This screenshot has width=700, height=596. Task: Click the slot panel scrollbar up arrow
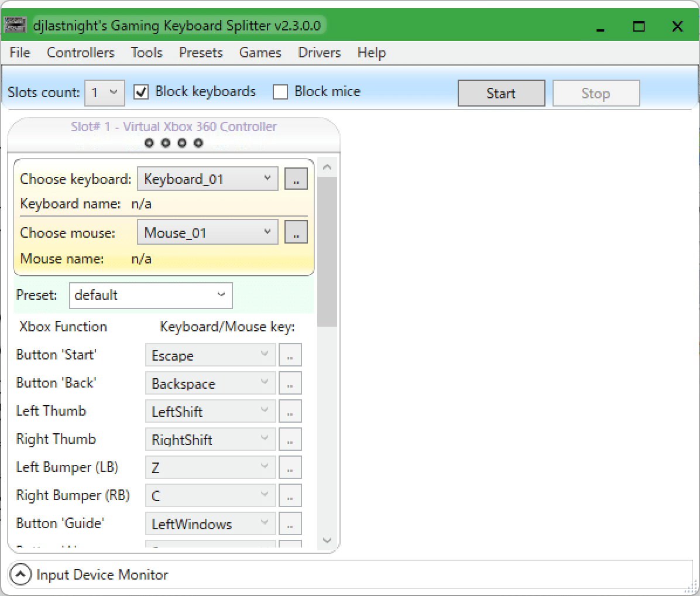pyautogui.click(x=327, y=167)
